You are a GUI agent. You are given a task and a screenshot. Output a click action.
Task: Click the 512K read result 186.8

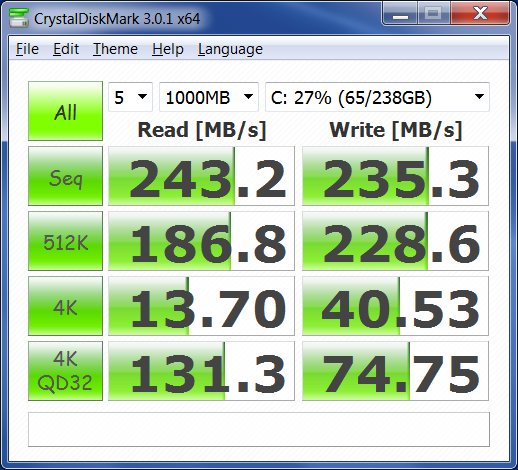tap(201, 241)
